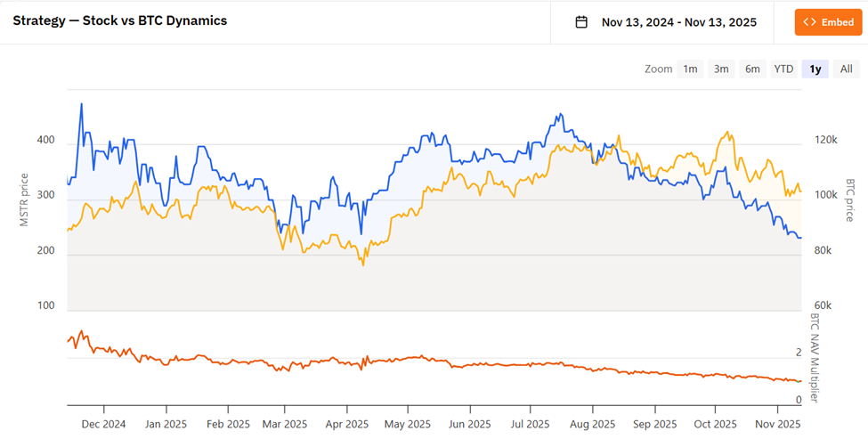This screenshot has height=439, width=868.
Task: Click the code brackets icon on Embed
Action: pyautogui.click(x=809, y=22)
